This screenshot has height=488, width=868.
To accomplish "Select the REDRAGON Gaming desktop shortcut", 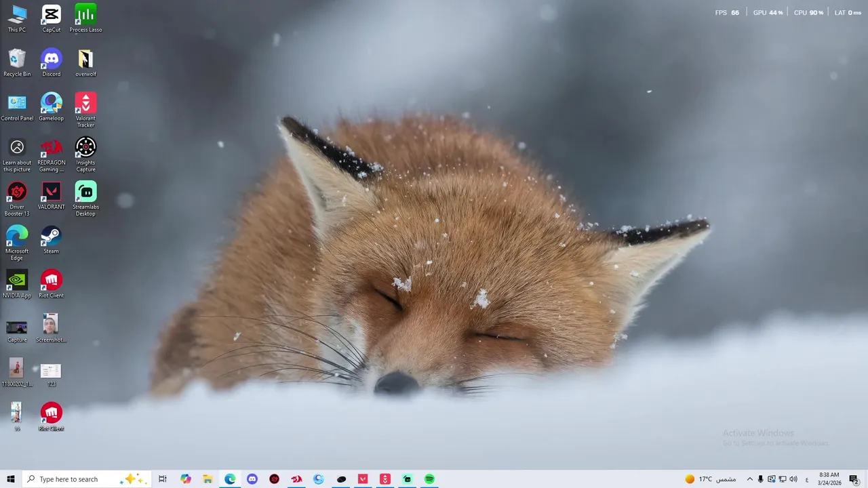I will (52, 155).
